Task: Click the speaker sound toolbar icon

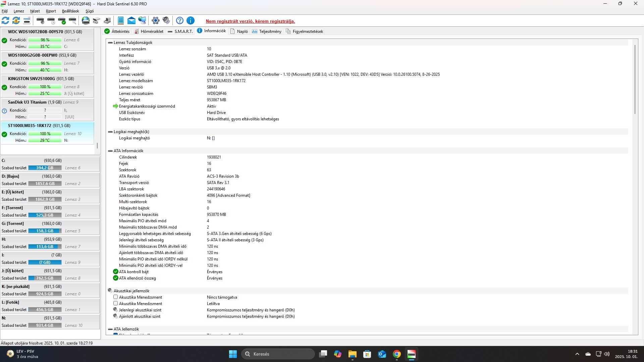Action: tap(166, 21)
